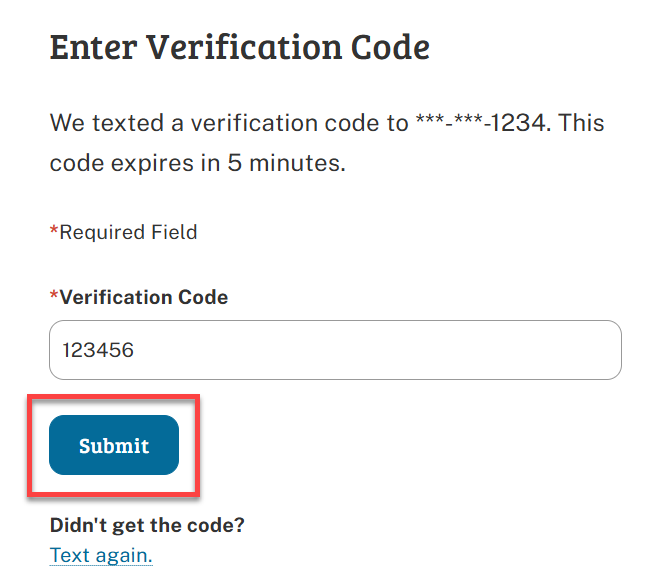Click the "Didn't get the code?" text
This screenshot has height=585, width=668.
tap(147, 525)
